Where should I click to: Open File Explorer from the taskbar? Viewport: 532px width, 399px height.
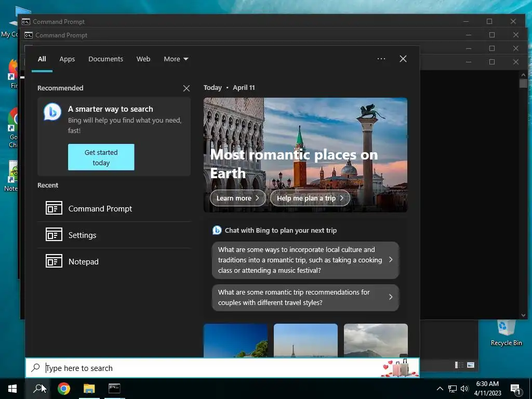click(89, 389)
